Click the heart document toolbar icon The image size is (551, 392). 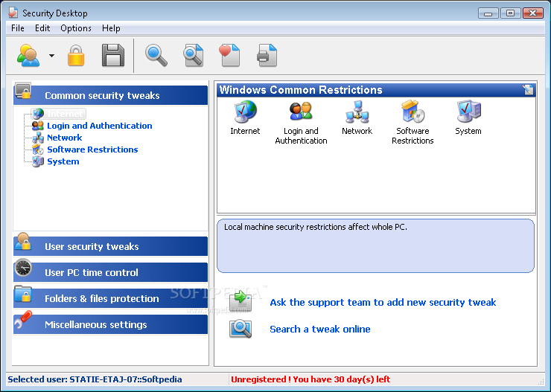[x=229, y=56]
